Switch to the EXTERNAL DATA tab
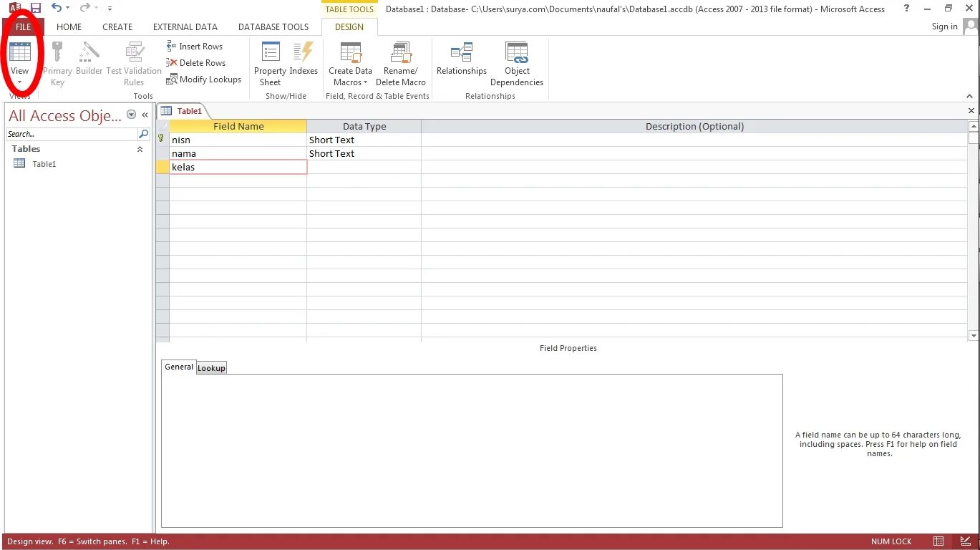The width and height of the screenshot is (980, 550). tap(185, 27)
